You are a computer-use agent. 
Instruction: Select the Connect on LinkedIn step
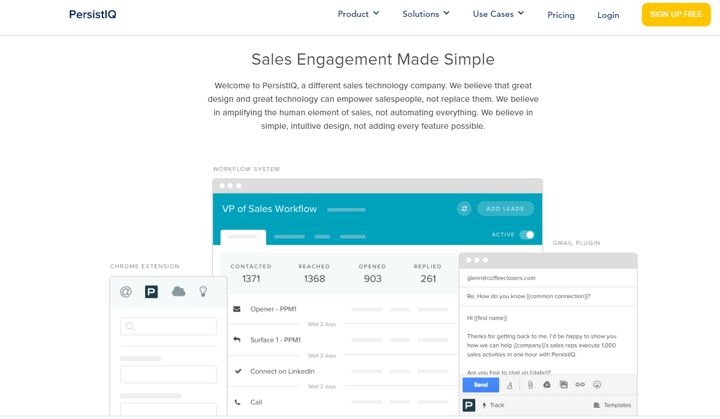pos(282,371)
